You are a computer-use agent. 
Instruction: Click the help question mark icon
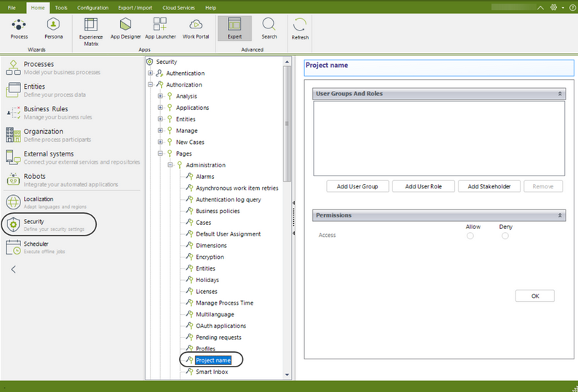[572, 7]
